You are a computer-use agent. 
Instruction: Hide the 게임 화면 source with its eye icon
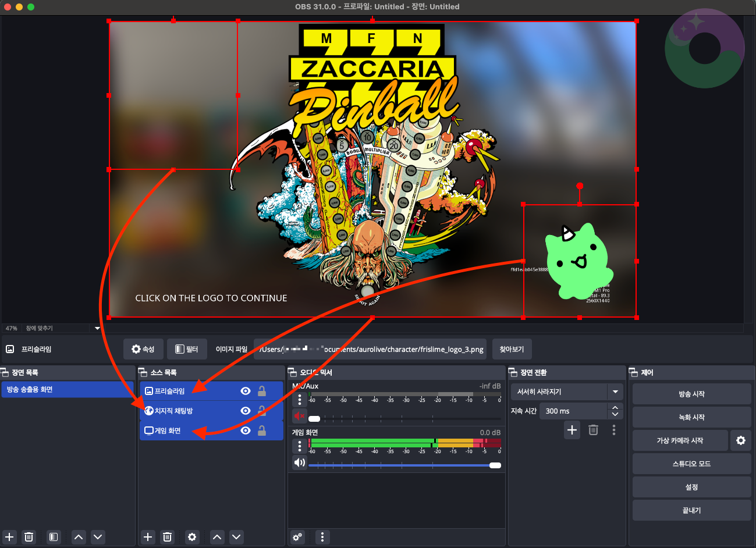tap(246, 430)
